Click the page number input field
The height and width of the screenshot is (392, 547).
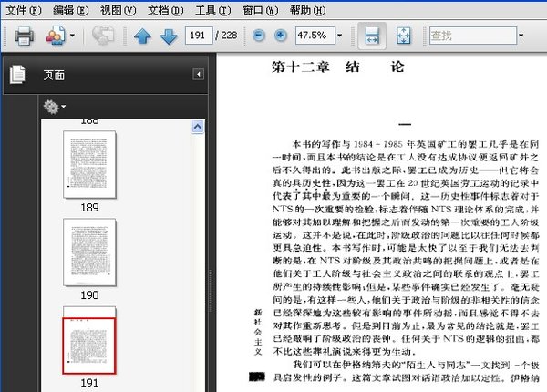(x=198, y=36)
